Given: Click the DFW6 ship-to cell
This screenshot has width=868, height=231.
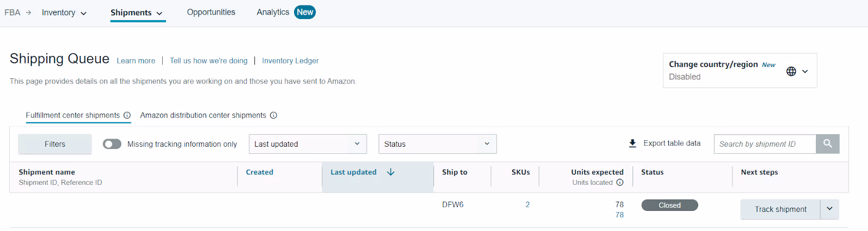Looking at the screenshot, I should 452,205.
